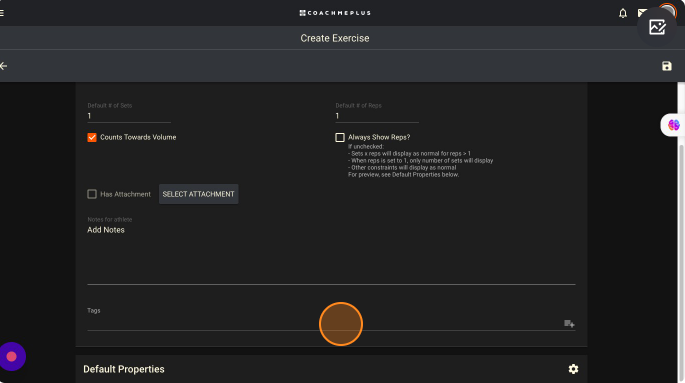Click the image edit floating icon
This screenshot has width=685, height=383.
click(x=657, y=27)
